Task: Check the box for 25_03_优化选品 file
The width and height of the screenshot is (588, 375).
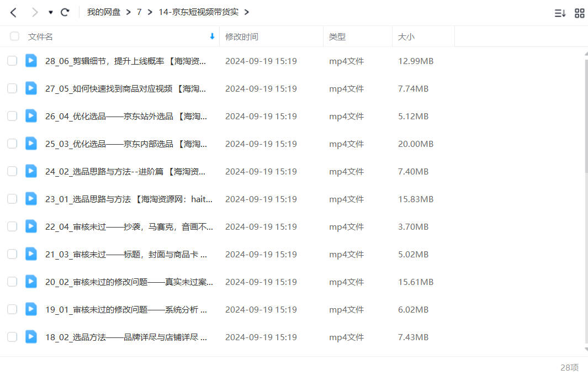Action: [12, 144]
